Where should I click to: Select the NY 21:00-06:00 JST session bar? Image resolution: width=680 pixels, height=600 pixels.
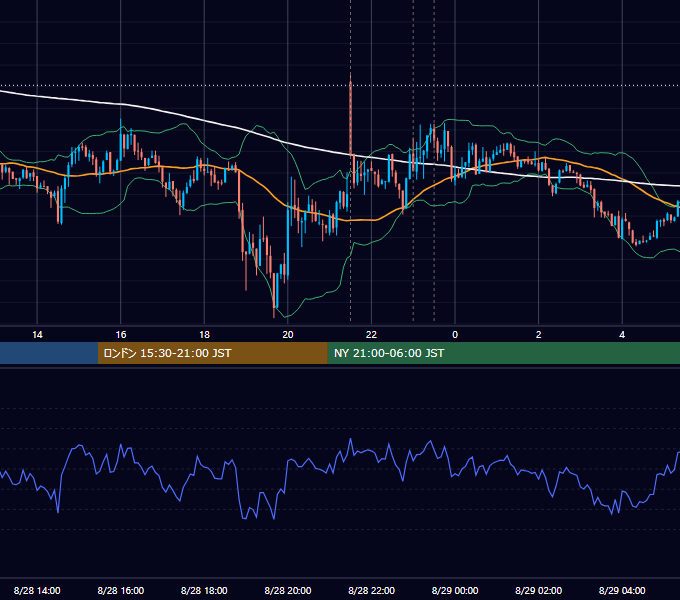click(503, 353)
